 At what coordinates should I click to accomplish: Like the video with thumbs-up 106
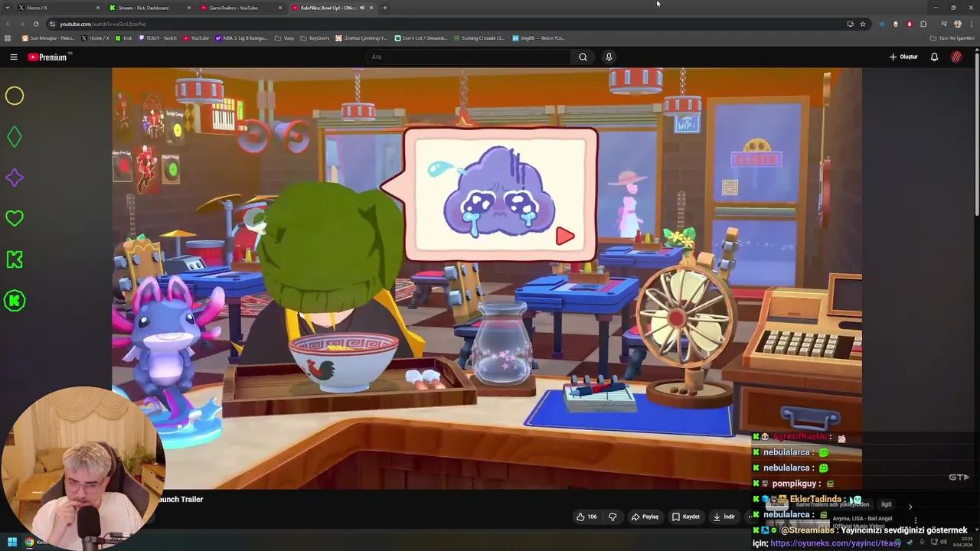point(586,517)
